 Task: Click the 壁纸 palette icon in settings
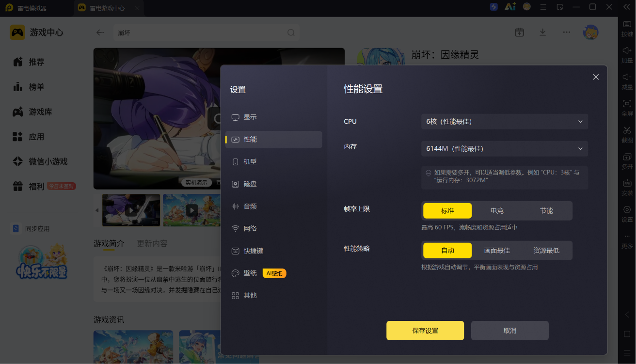coord(236,273)
